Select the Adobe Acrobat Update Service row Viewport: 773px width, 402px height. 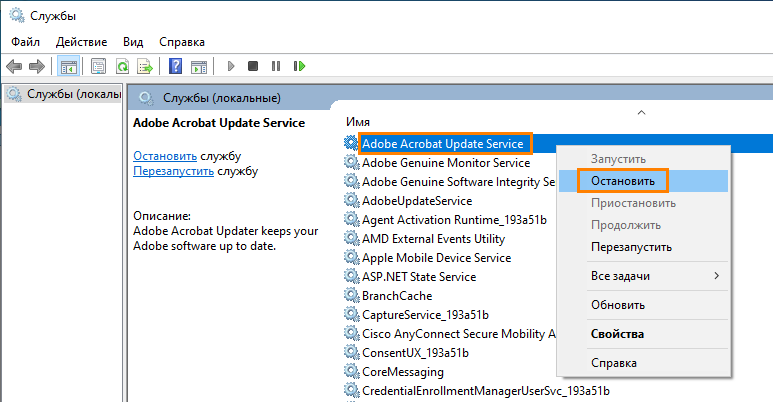(443, 144)
